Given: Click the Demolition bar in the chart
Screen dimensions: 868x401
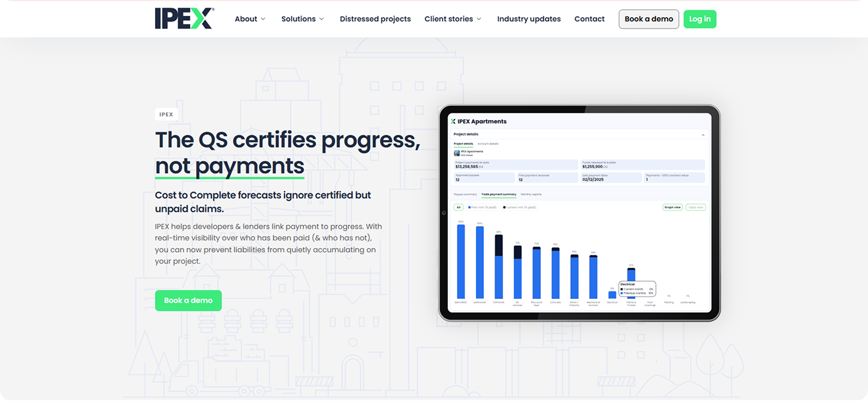Looking at the screenshot, I should pos(461,262).
